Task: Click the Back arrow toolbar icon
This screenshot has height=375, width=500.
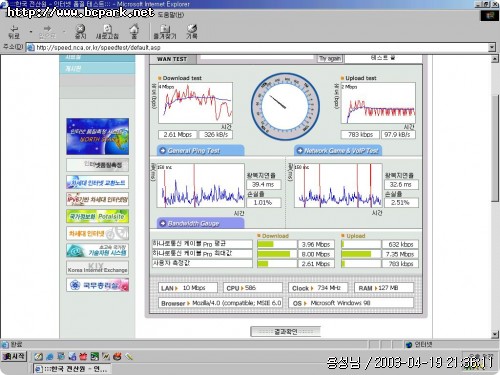Action: [x=14, y=31]
